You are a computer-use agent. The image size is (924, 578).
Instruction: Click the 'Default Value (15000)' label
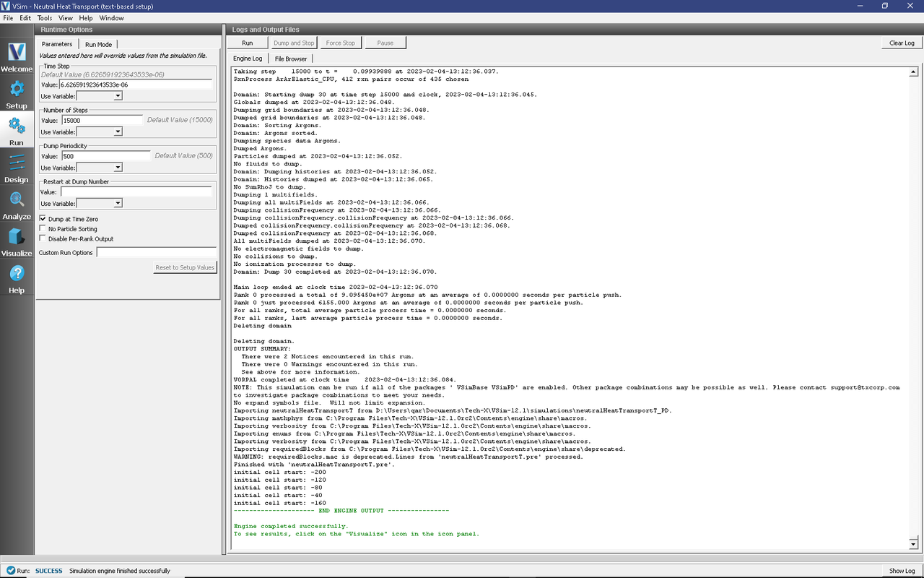coord(180,121)
